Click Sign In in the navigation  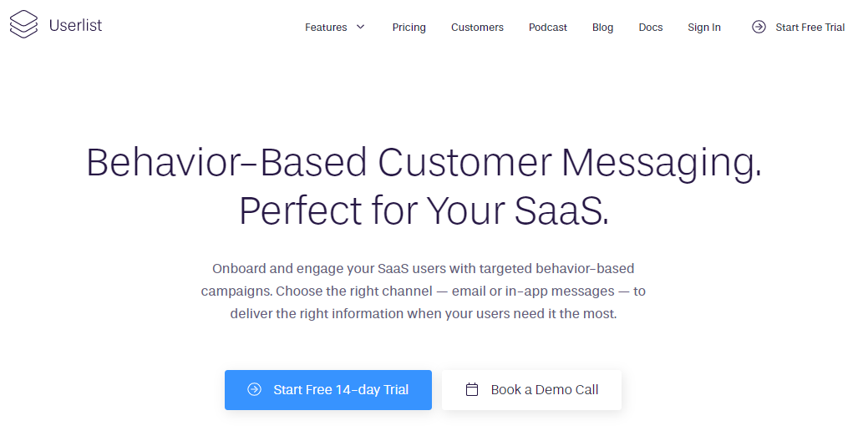tap(704, 27)
